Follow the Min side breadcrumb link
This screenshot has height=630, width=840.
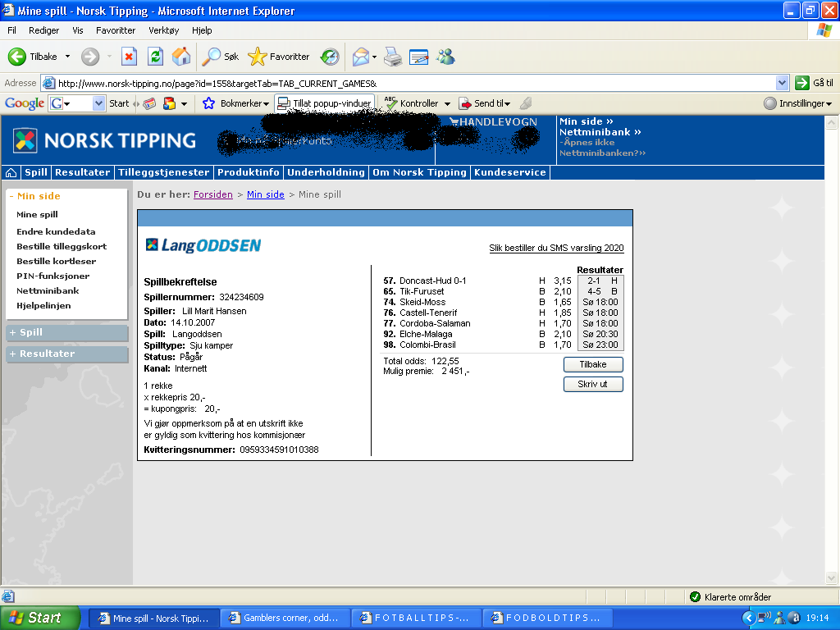[266, 194]
